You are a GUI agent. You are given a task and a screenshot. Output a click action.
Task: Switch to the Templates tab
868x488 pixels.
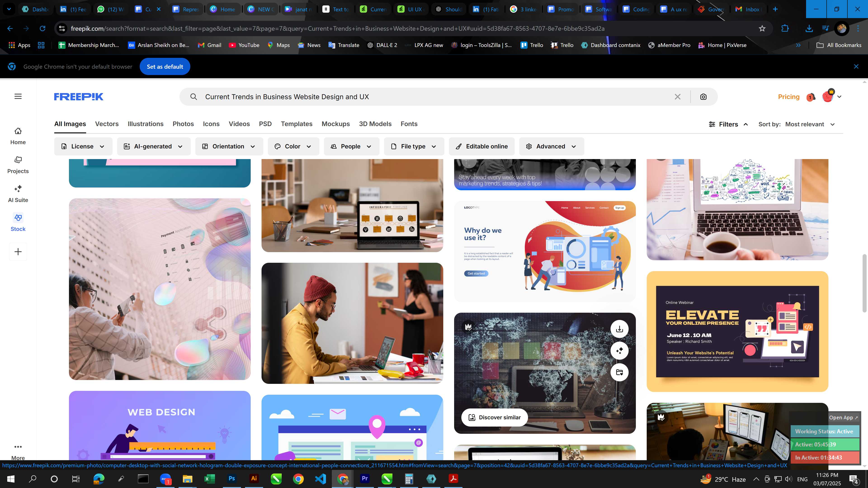(297, 124)
